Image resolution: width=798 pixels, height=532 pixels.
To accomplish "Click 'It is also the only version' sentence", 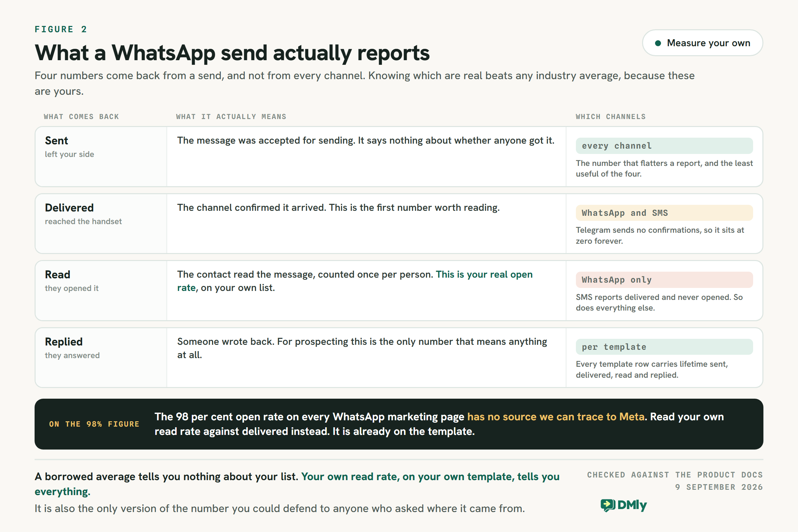I will (280, 509).
